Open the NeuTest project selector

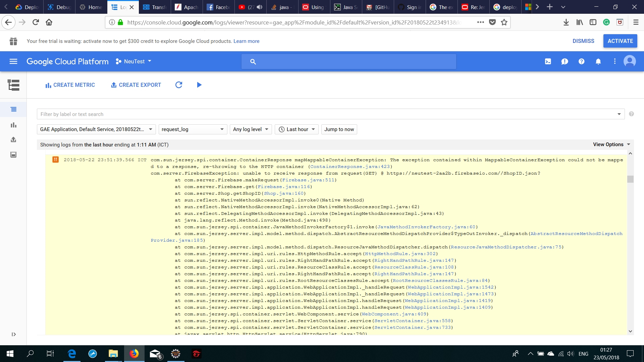133,61
